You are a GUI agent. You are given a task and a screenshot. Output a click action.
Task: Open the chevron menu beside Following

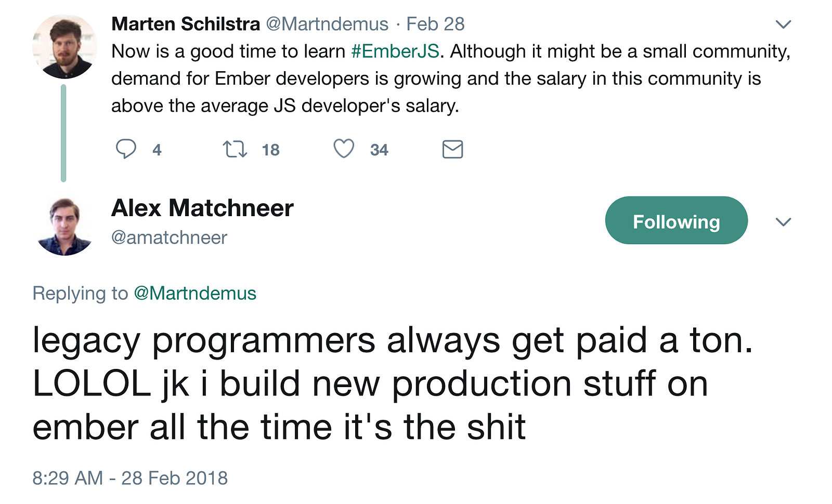pos(783,222)
